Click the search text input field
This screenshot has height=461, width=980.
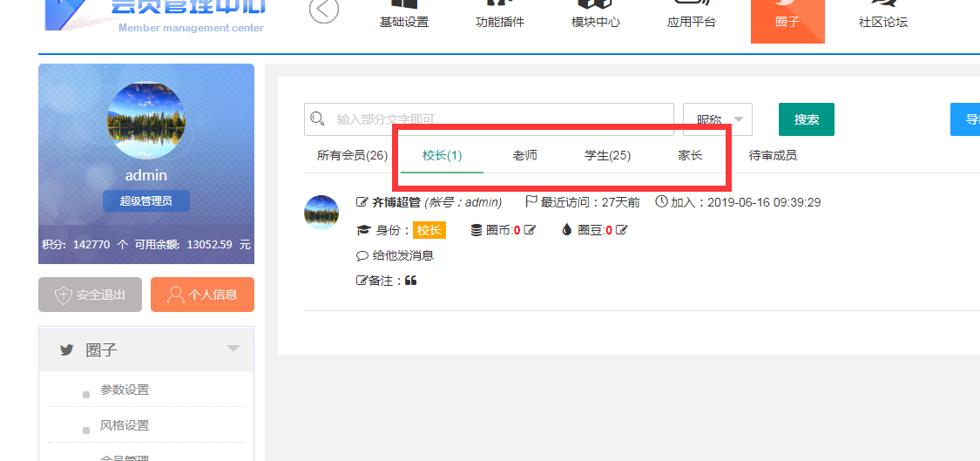pos(497,119)
